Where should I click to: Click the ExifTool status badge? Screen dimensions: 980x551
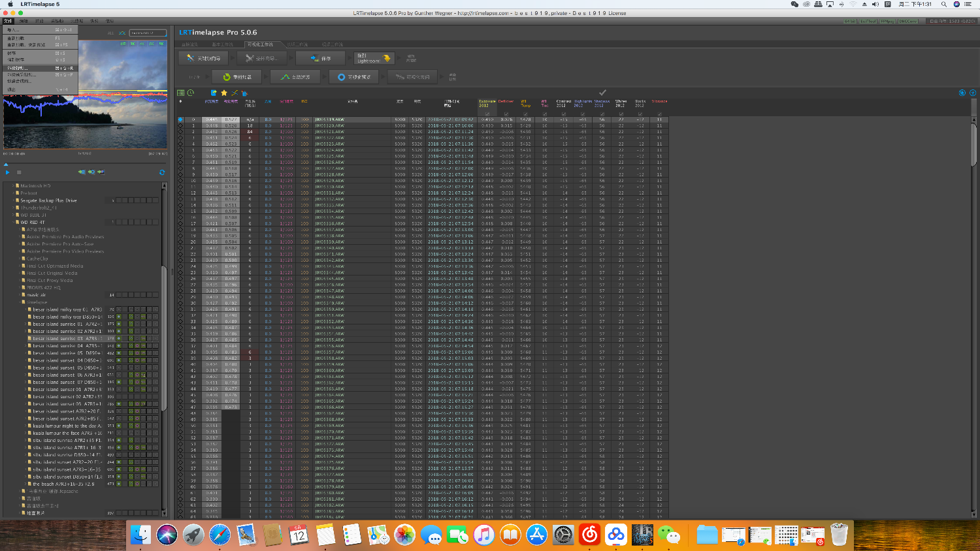click(x=868, y=22)
